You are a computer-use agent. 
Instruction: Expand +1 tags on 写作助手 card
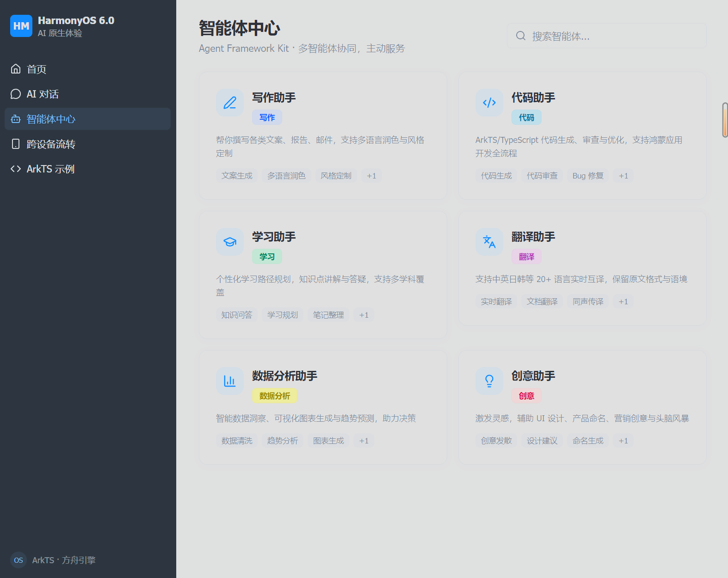371,176
